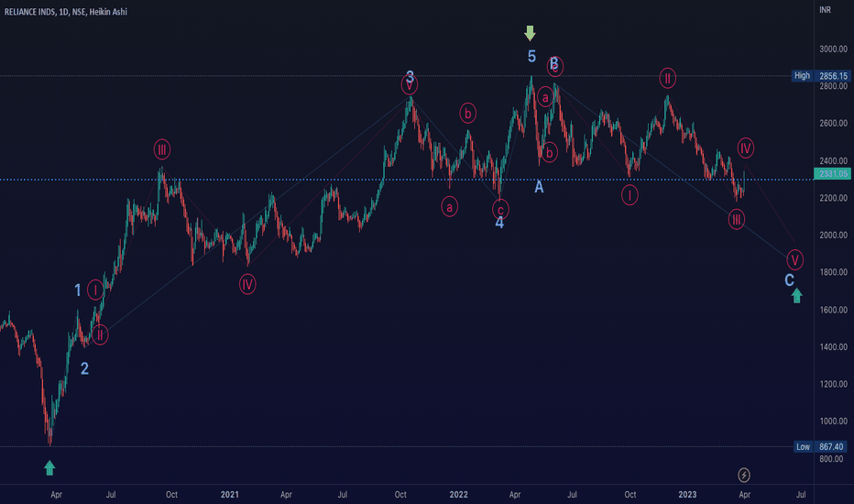
Task: Click the Oct label just before 2021
Action: (171, 495)
